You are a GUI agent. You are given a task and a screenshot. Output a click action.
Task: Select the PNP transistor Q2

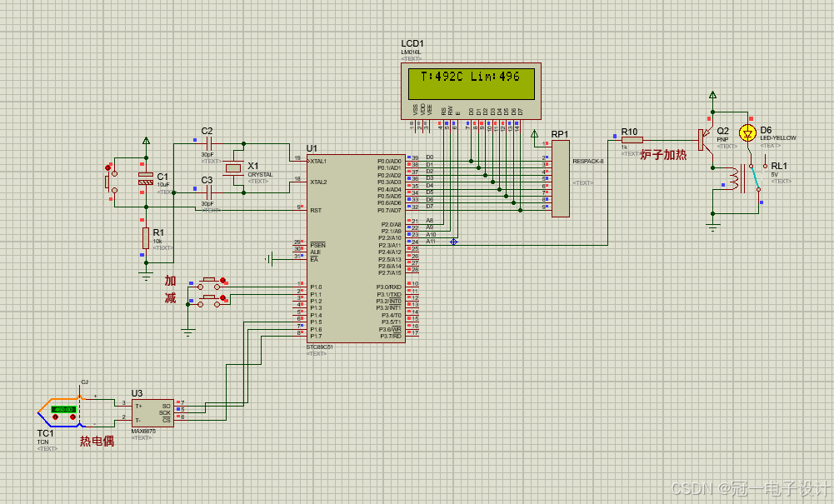[706, 140]
